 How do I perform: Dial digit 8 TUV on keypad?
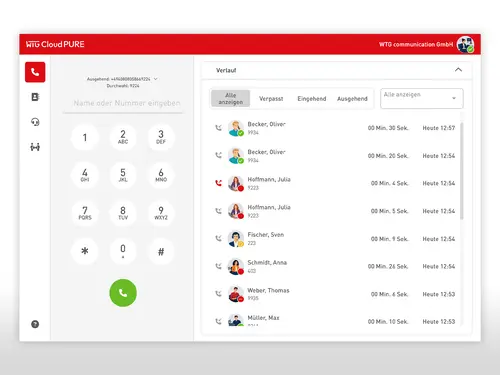click(x=123, y=213)
